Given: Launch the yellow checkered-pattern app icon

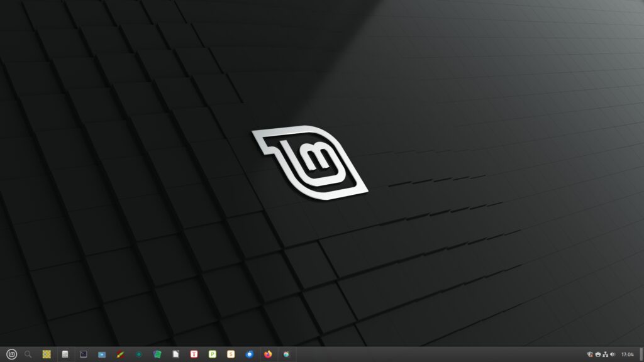Looking at the screenshot, I should pos(47,354).
